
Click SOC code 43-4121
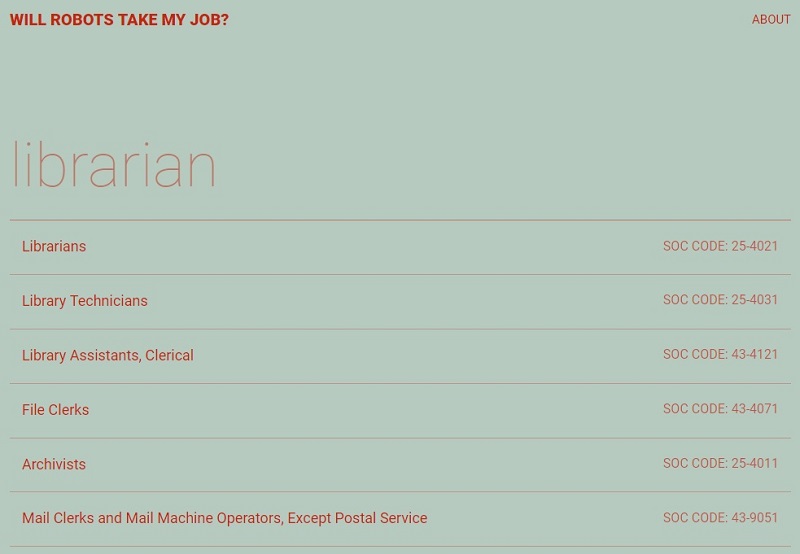720,354
